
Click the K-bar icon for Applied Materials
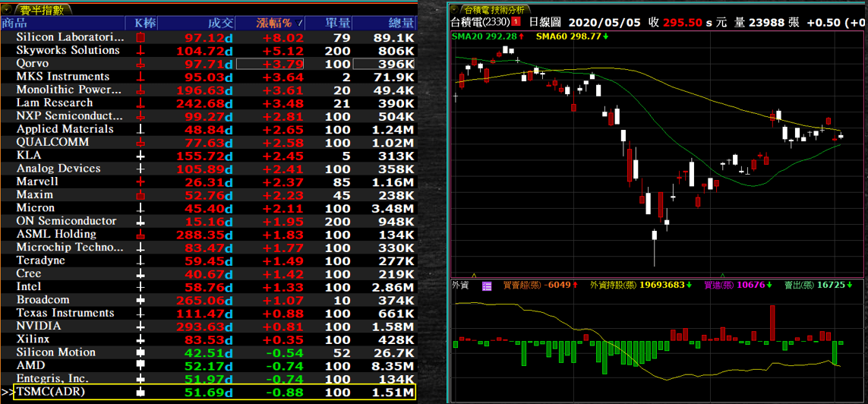click(x=140, y=130)
